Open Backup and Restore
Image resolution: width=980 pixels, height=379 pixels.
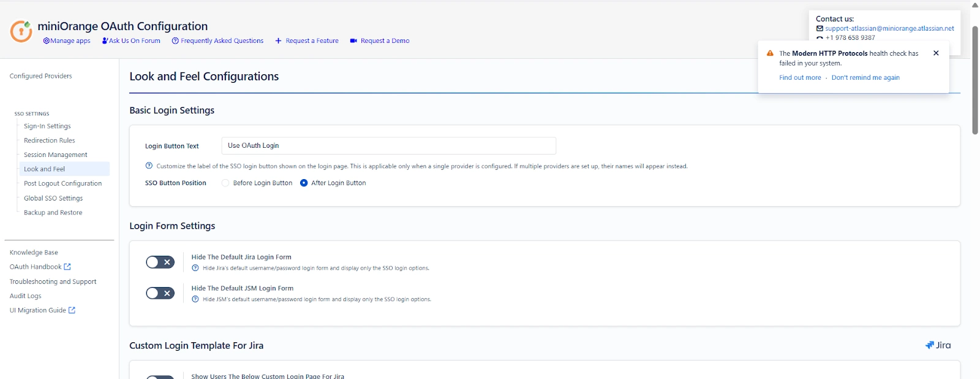point(53,213)
